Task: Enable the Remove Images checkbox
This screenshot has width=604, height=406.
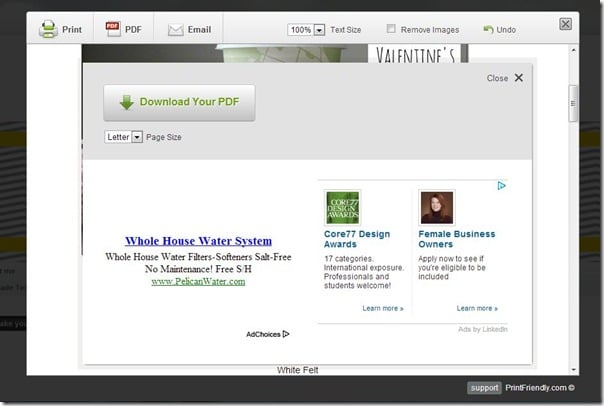Action: coord(391,29)
